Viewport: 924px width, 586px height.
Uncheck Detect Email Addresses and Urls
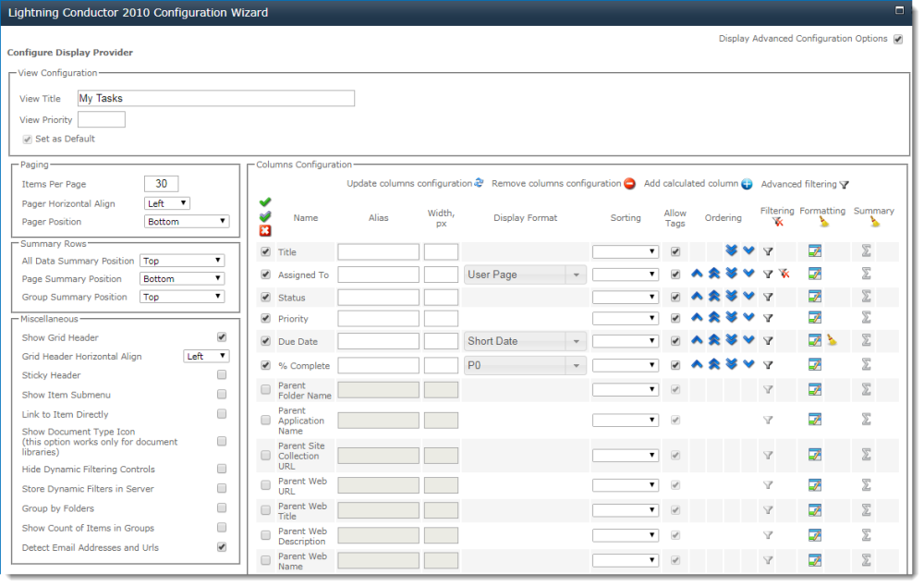(x=221, y=546)
